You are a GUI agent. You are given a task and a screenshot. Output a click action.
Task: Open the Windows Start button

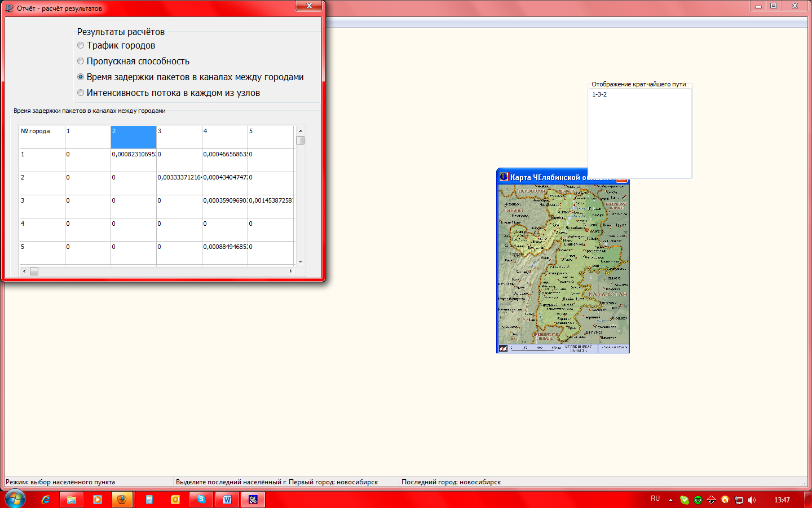click(15, 499)
